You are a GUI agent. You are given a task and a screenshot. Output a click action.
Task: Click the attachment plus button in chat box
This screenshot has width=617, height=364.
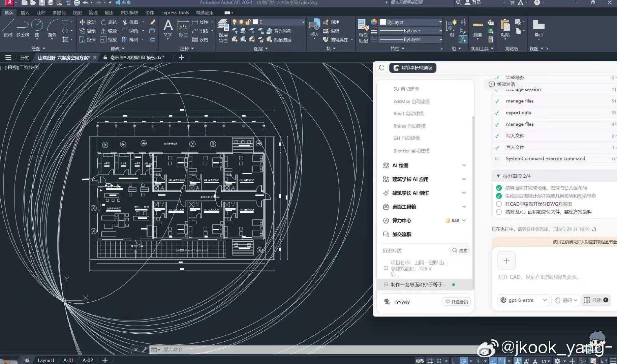[x=506, y=261]
